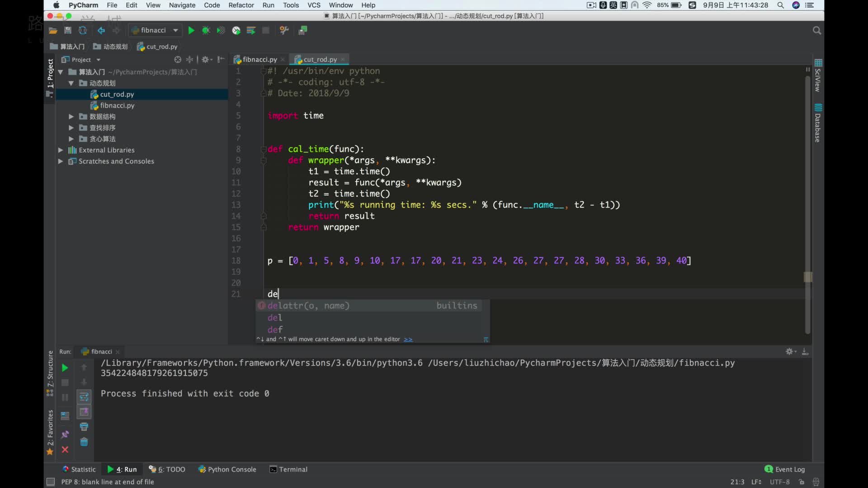Screen dimensions: 868x488
Task: Expand the 查找排序 folder
Action: pos(71,128)
